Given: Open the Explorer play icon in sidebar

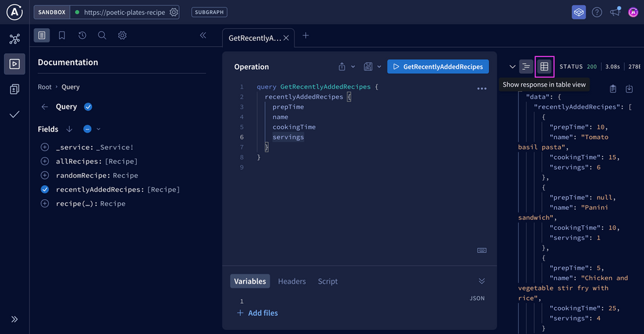Looking at the screenshot, I should tap(14, 64).
